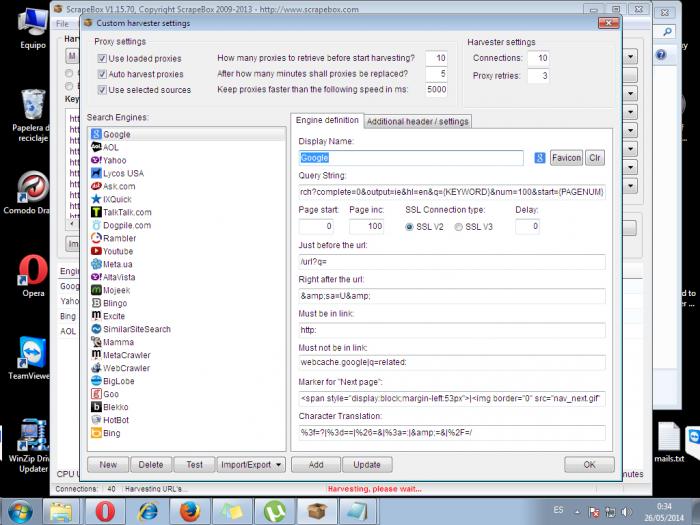The height and width of the screenshot is (525, 700).
Task: Focus the Just before the url field
Action: pyautogui.click(x=452, y=262)
